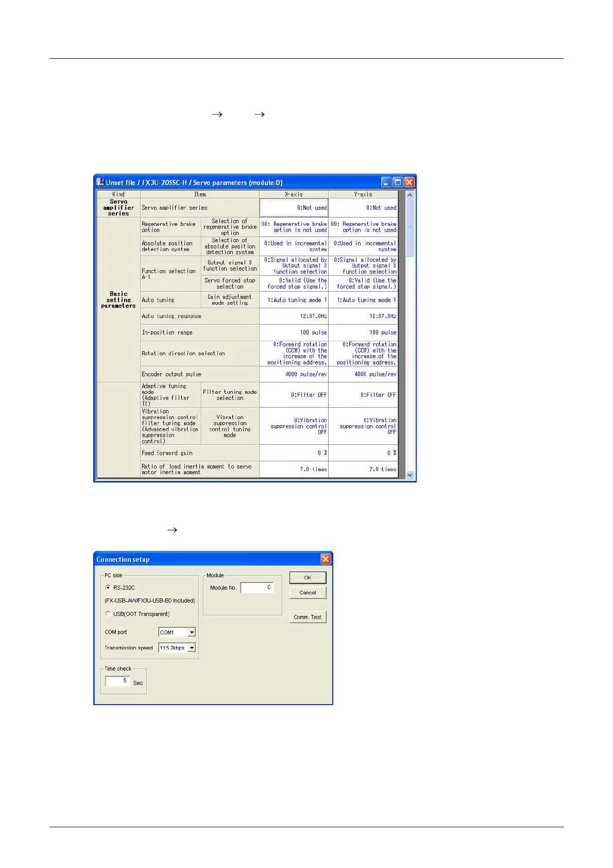Click the Time check seconds field
The image size is (613, 868).
[117, 681]
